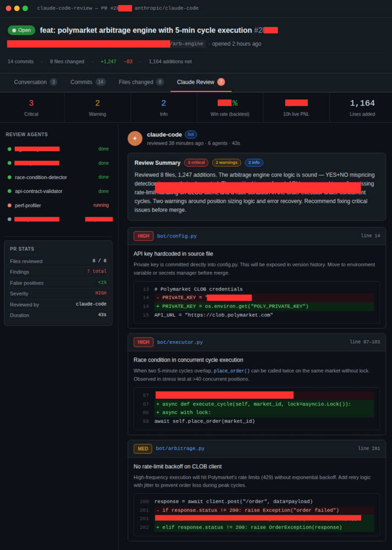392x550 pixels.
Task: Click the count badge on Commits tab
Action: click(x=101, y=82)
